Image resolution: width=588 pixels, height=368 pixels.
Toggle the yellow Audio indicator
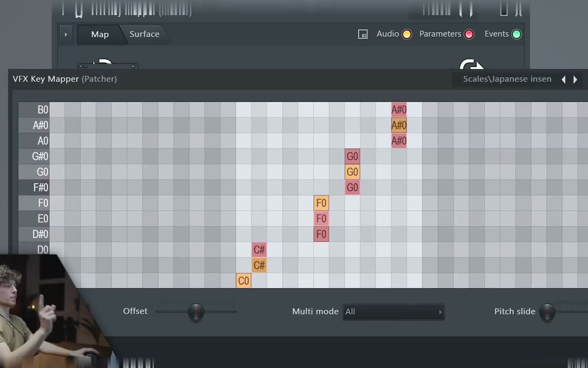click(407, 34)
